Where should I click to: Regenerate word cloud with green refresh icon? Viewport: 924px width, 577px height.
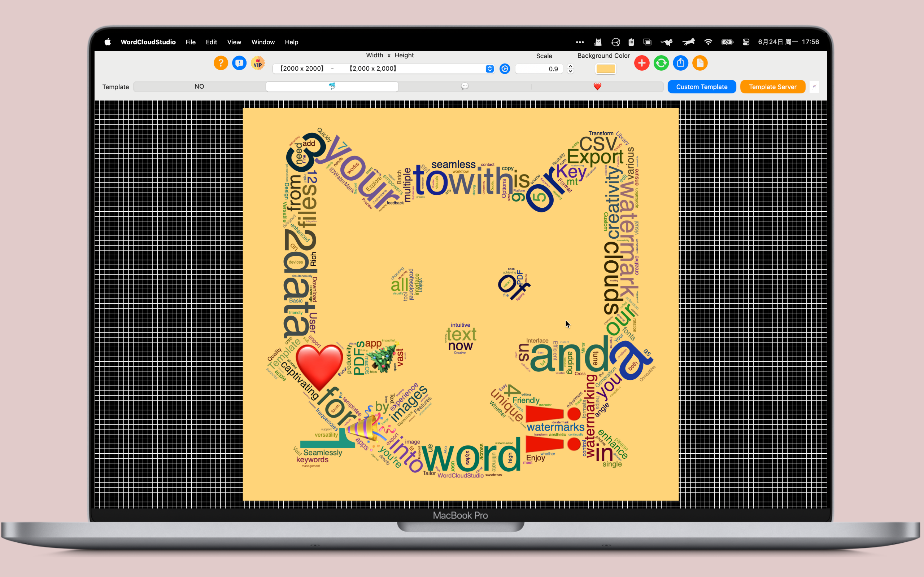coord(661,63)
